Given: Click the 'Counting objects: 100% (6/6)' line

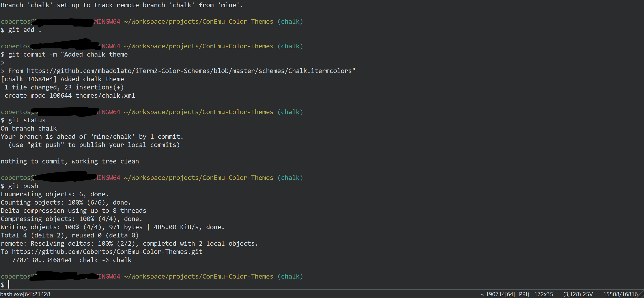Looking at the screenshot, I should coord(66,202).
